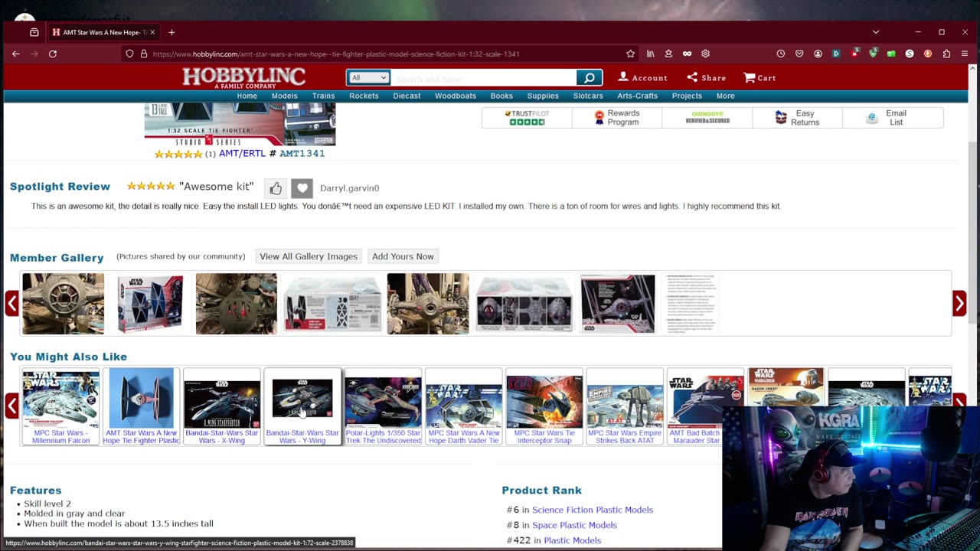Open the settings gear in the toolbar

(705, 54)
